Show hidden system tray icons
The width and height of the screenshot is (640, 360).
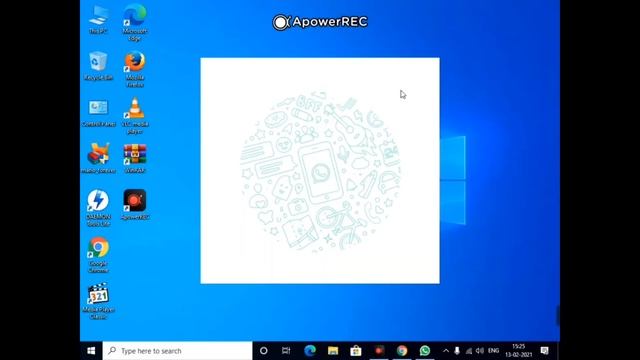[446, 351]
